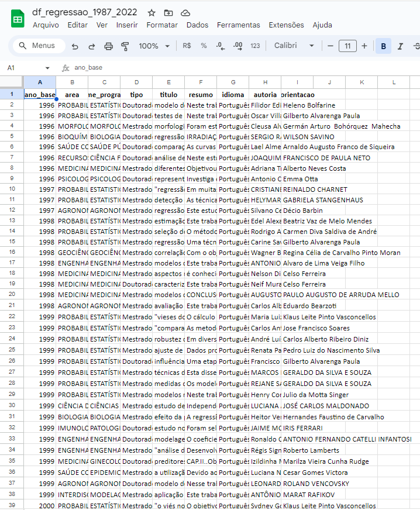Screen dimensions: 420x510
Task: Click the formula bar containing ano_base
Action: click(88, 68)
